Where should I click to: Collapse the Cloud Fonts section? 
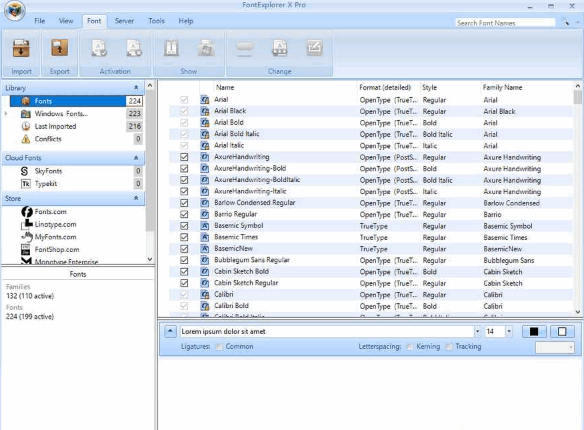point(136,158)
